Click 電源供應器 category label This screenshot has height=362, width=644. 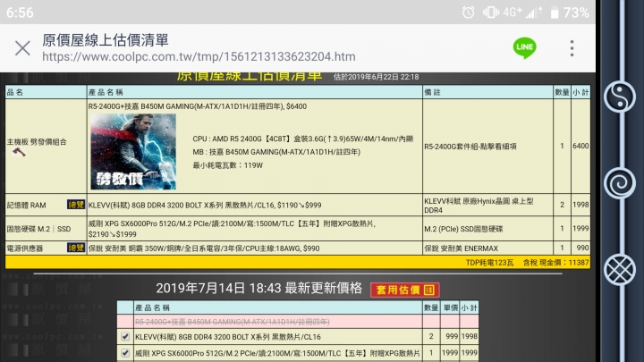click(25, 248)
